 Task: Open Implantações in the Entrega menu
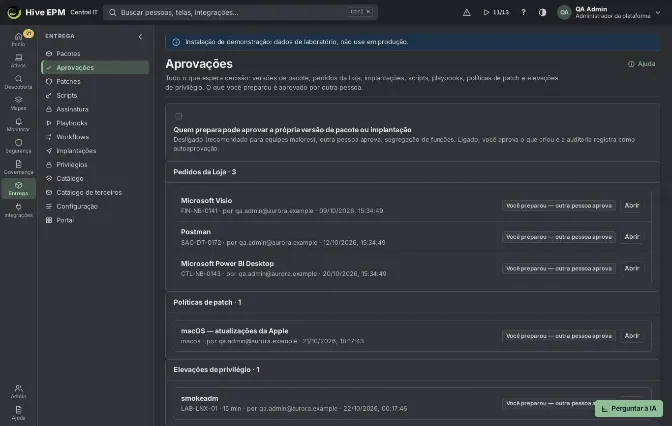coord(95,150)
